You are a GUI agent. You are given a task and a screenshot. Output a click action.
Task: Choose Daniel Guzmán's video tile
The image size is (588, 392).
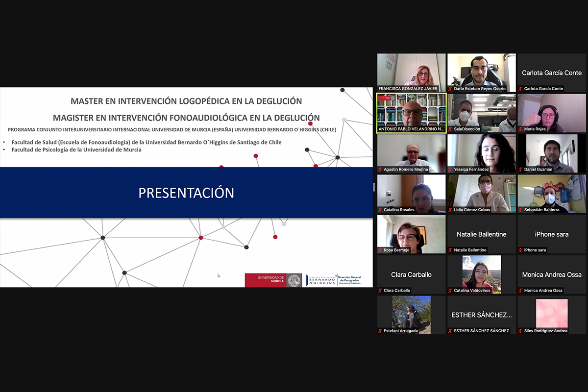pos(552,153)
